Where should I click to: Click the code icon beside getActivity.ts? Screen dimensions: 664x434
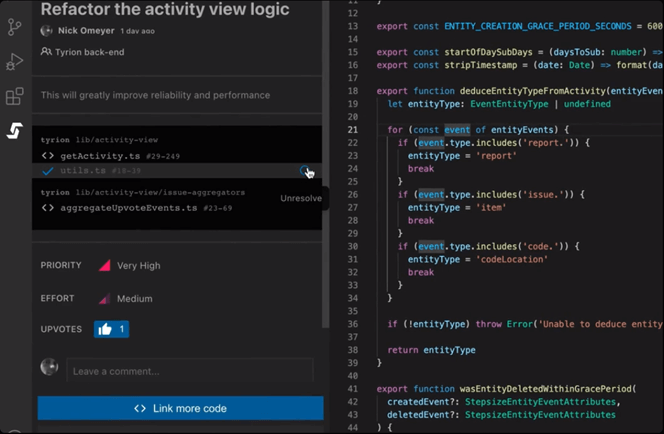[48, 156]
